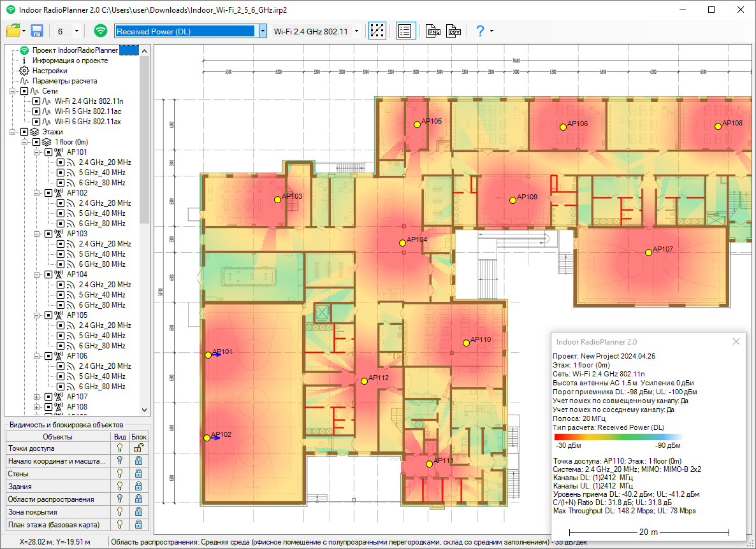Open help with the question mark icon
The height and width of the screenshot is (549, 756).
point(480,31)
